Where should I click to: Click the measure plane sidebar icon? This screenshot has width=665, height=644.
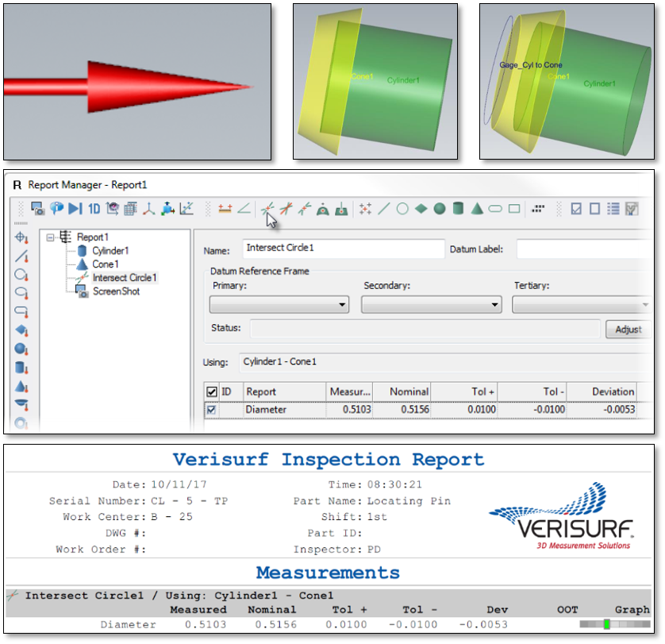21,330
